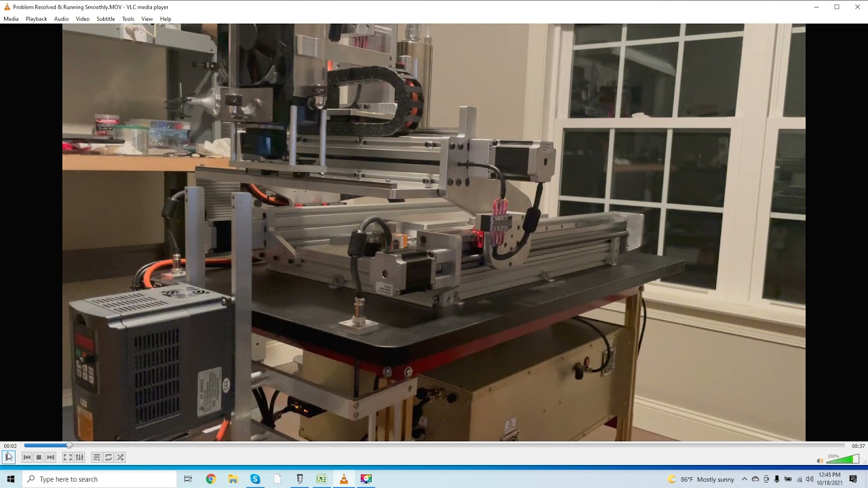Open the Audio menu
The width and height of the screenshot is (868, 488).
61,19
